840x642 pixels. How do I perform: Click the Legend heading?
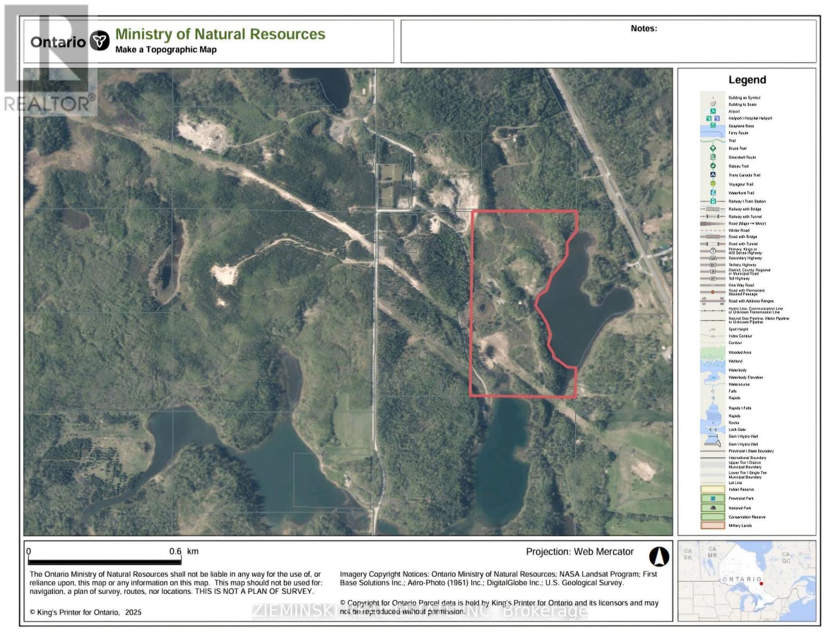point(747,80)
